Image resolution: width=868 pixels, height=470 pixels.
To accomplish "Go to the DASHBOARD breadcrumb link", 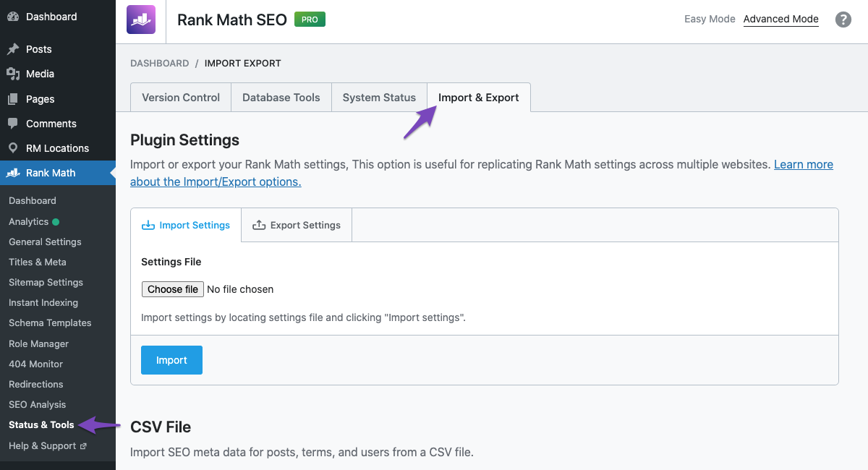I will pos(159,64).
